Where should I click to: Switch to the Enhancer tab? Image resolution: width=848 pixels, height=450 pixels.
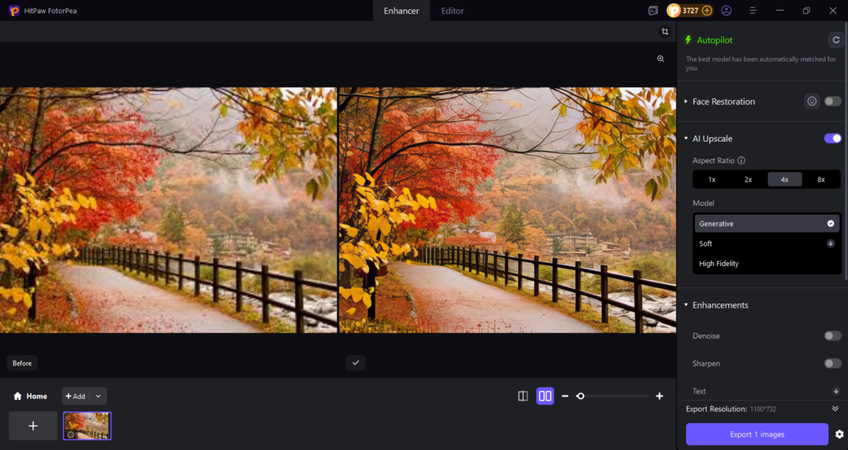point(401,11)
